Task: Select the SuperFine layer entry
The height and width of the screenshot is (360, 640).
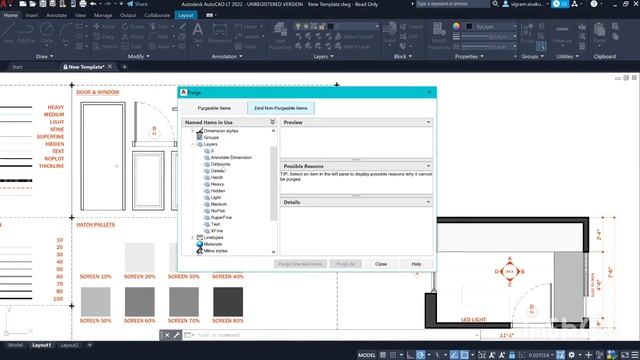Action: tap(221, 218)
